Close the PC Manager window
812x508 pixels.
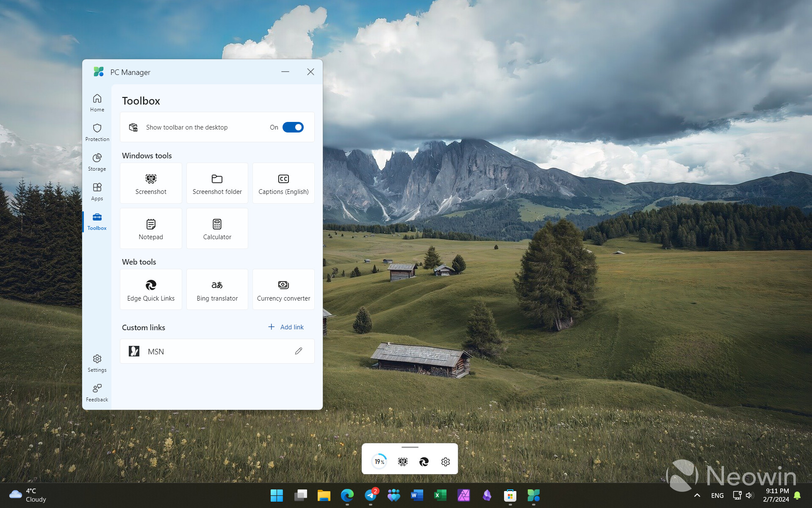[310, 72]
